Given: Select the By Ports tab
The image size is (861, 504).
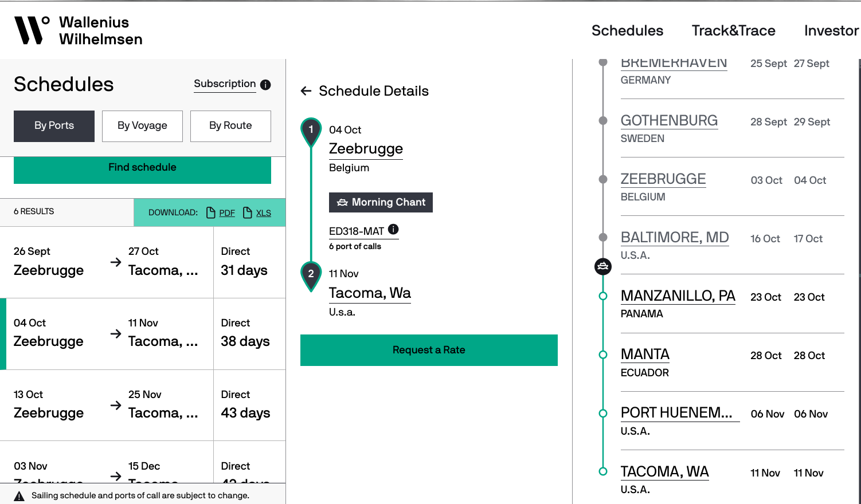Looking at the screenshot, I should 54,126.
